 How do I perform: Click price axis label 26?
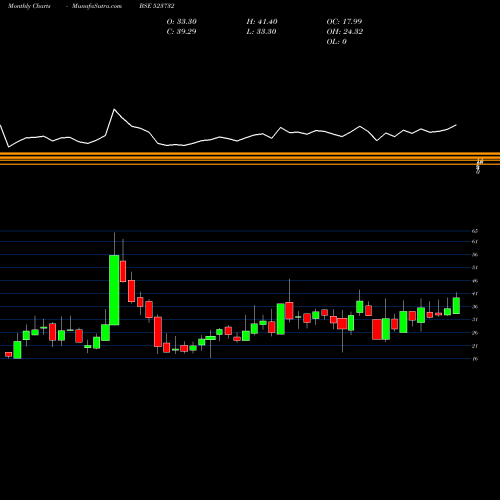pos(475,333)
